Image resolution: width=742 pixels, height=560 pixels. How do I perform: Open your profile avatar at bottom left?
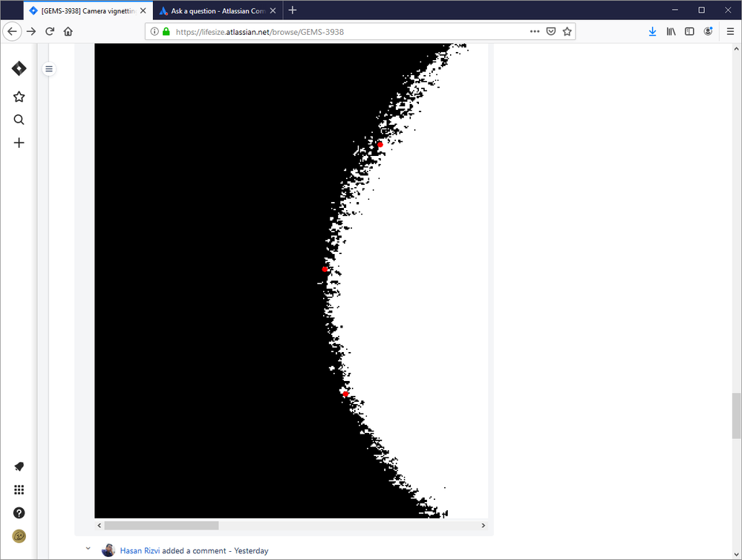(19, 535)
